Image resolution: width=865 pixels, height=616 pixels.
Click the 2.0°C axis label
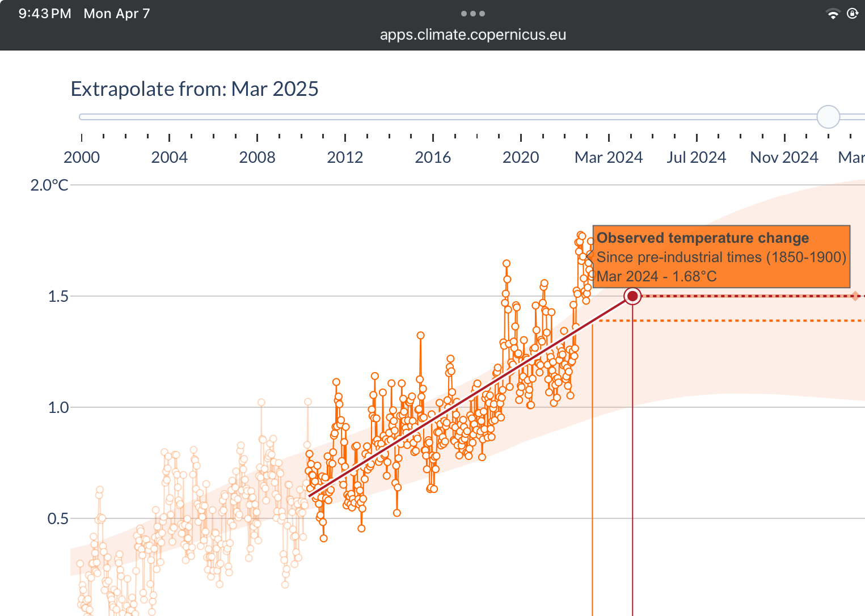pos(49,185)
